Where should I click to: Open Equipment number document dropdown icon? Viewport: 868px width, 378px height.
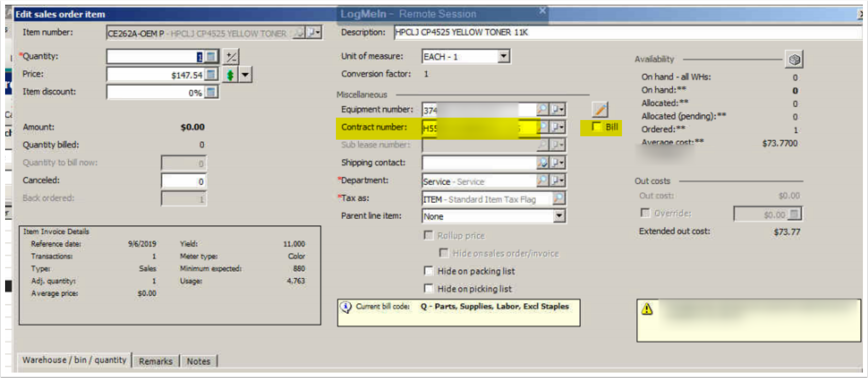click(x=557, y=110)
